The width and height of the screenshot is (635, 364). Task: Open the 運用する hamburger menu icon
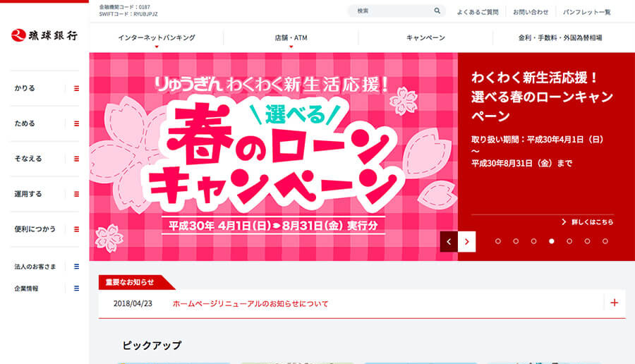[x=76, y=194]
